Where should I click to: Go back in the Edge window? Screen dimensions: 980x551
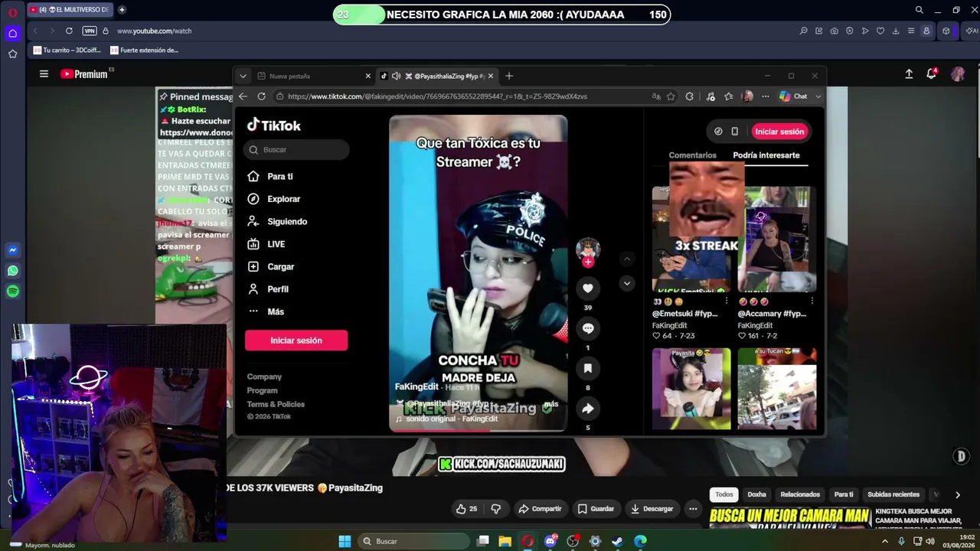coord(243,96)
